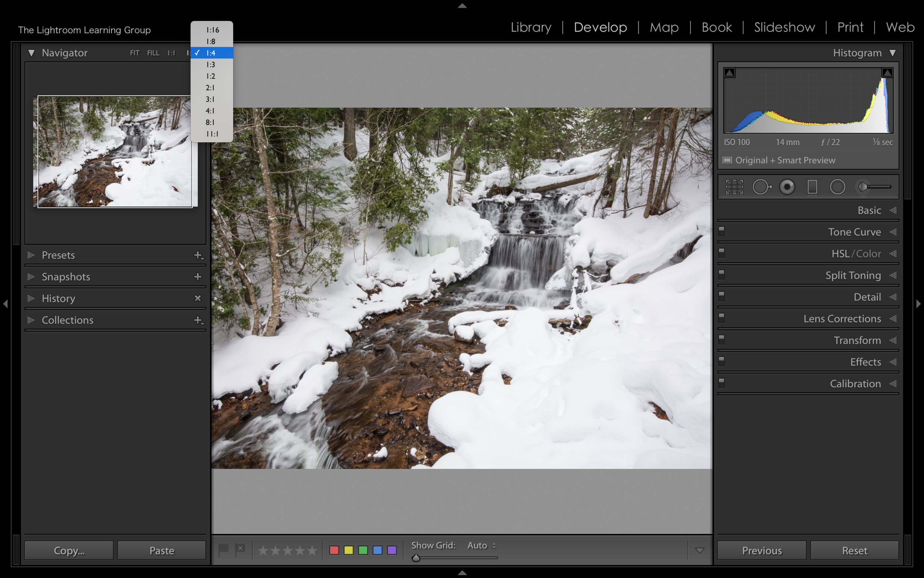Expand the Collections panel
Viewport: 924px width, 578px height.
[31, 320]
